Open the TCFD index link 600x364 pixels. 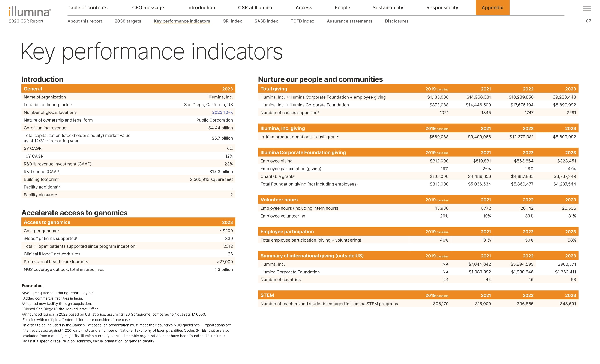(x=302, y=21)
